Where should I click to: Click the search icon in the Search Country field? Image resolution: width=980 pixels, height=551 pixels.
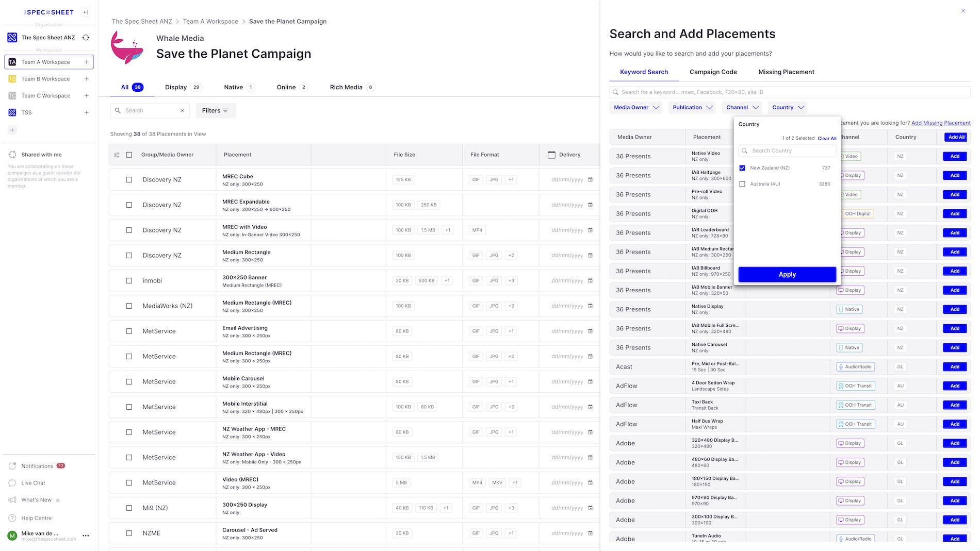tap(745, 151)
